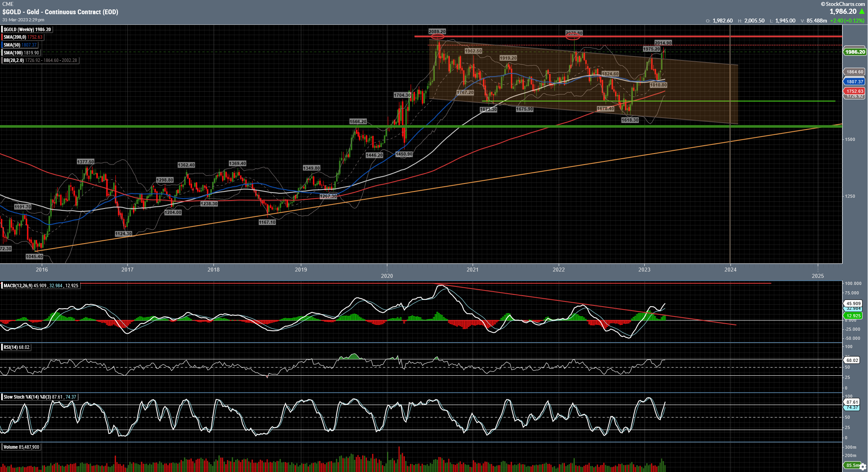Click the red oval marking 2078.80 peak

click(x=573, y=37)
